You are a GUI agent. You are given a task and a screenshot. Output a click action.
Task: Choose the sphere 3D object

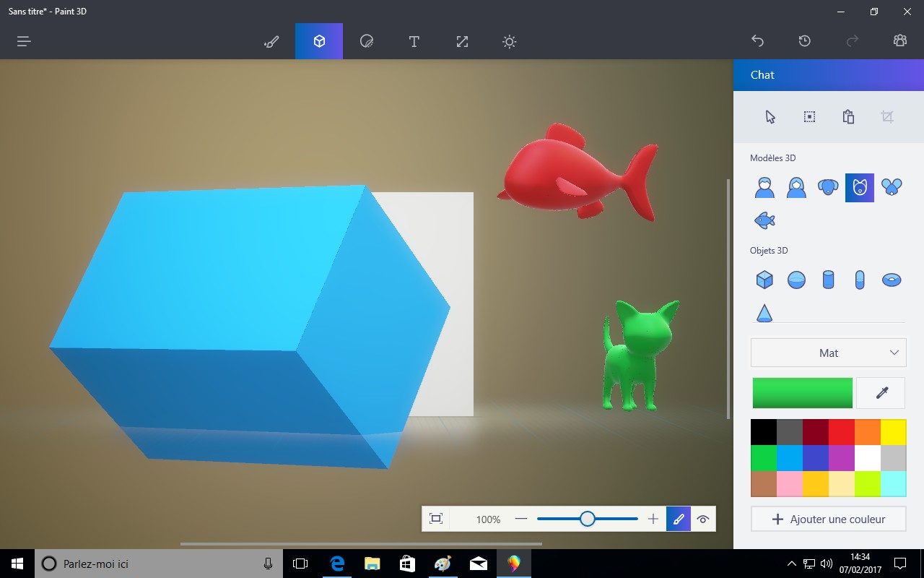796,280
